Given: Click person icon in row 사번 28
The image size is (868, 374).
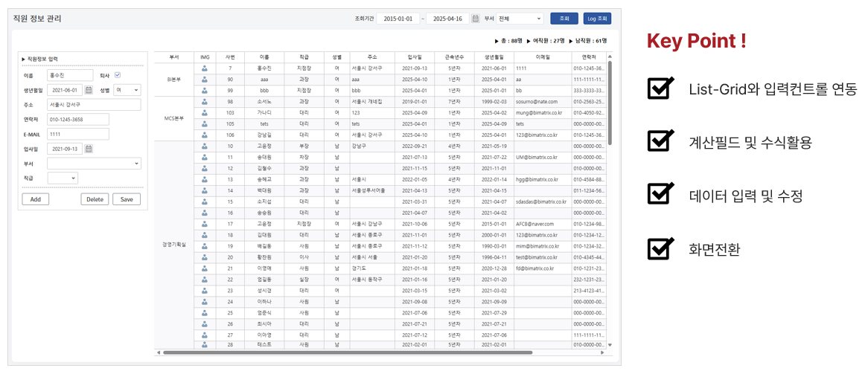Looking at the screenshot, I should (x=204, y=345).
